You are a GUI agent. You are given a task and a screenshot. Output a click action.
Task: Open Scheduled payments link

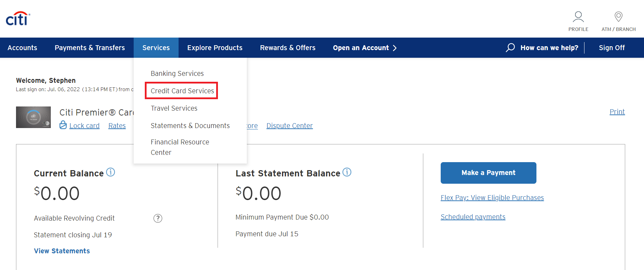(x=473, y=217)
